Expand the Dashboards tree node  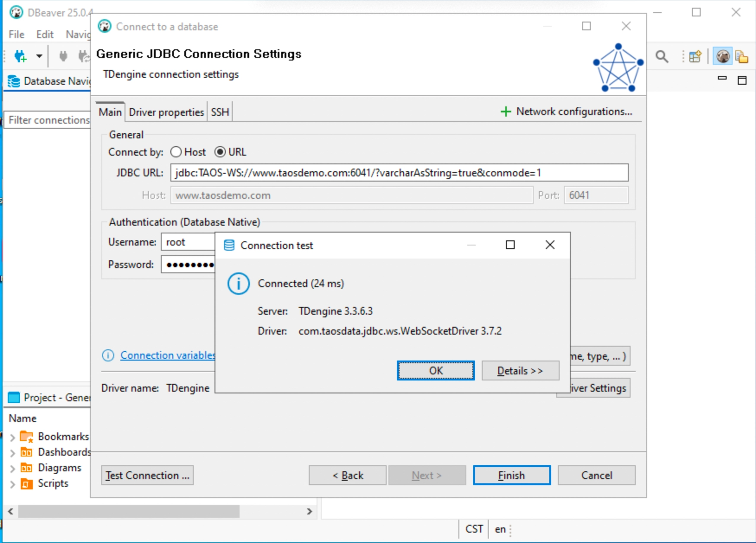pyautogui.click(x=13, y=453)
